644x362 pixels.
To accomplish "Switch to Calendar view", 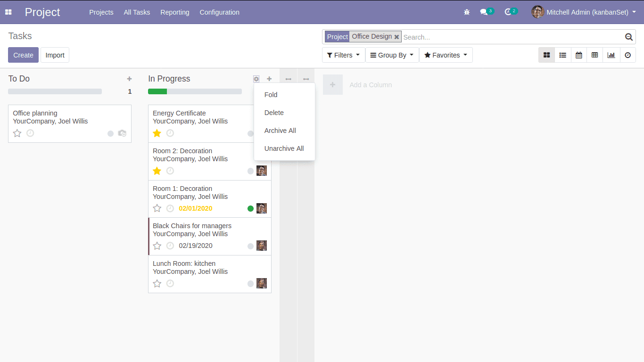I will tap(579, 55).
